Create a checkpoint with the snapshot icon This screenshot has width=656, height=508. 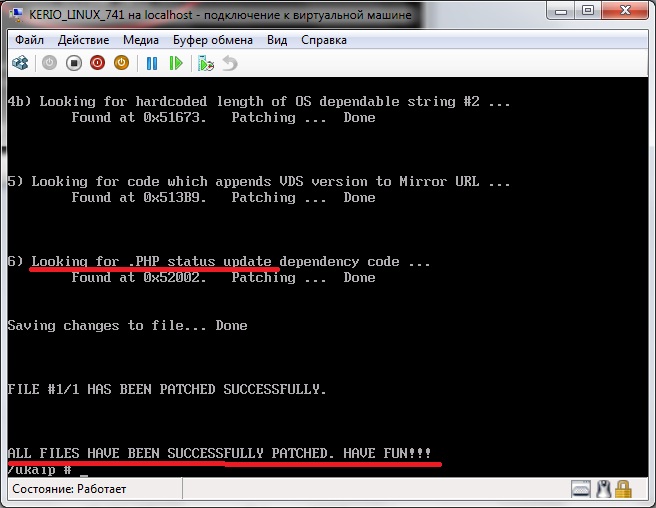pos(206,63)
